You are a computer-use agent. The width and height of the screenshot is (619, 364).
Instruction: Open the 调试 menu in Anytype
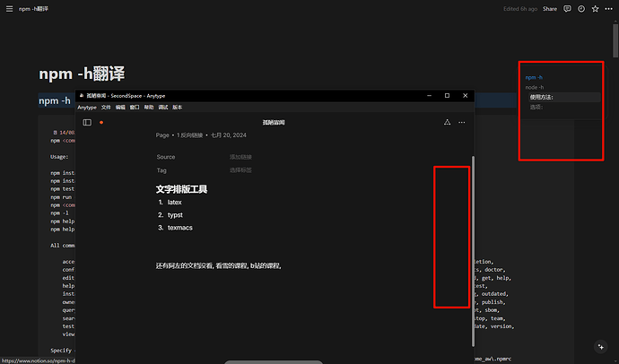pyautogui.click(x=162, y=108)
